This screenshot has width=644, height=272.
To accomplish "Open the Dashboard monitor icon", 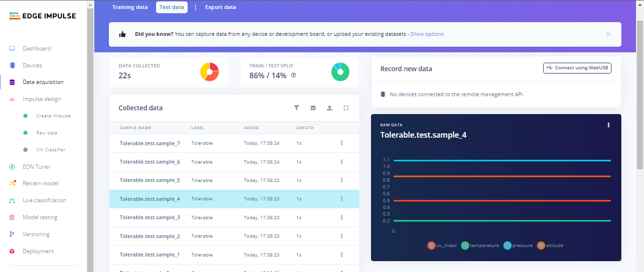I will click(x=12, y=49).
